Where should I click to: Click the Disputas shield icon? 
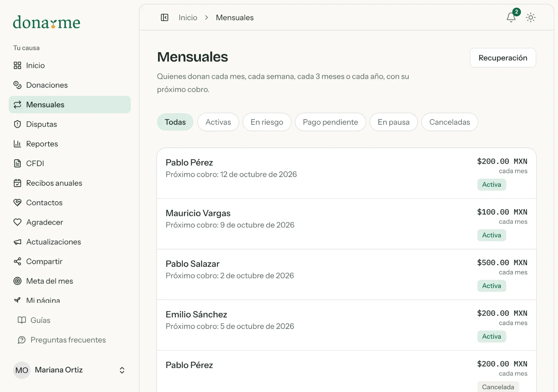pyautogui.click(x=17, y=124)
